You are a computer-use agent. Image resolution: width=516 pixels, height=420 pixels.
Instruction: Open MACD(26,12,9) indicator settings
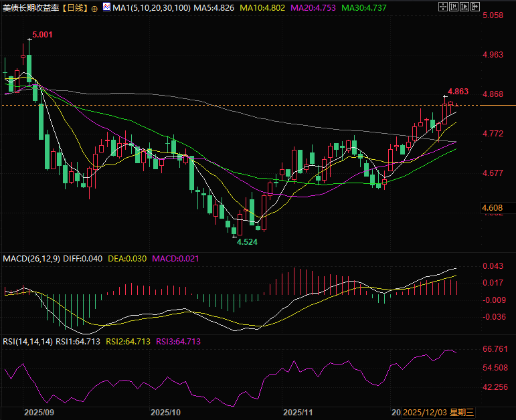tap(31, 258)
